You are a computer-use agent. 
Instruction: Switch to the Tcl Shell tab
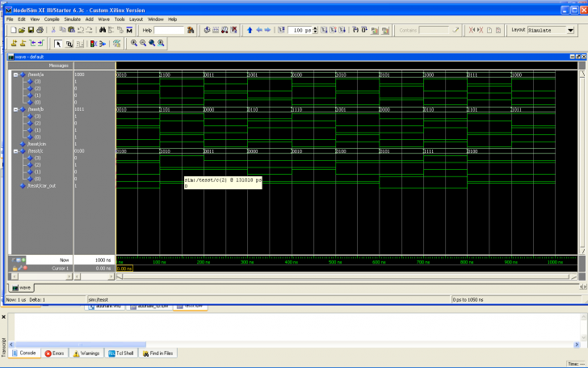coord(121,353)
